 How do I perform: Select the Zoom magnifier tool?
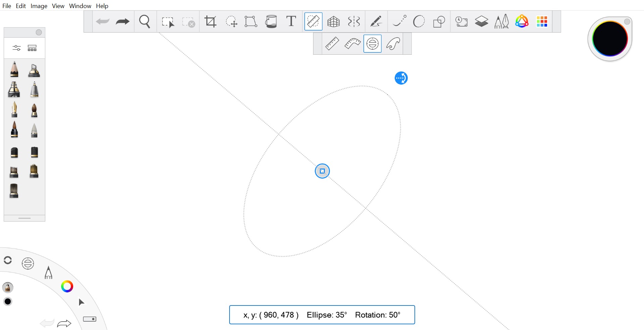[145, 21]
